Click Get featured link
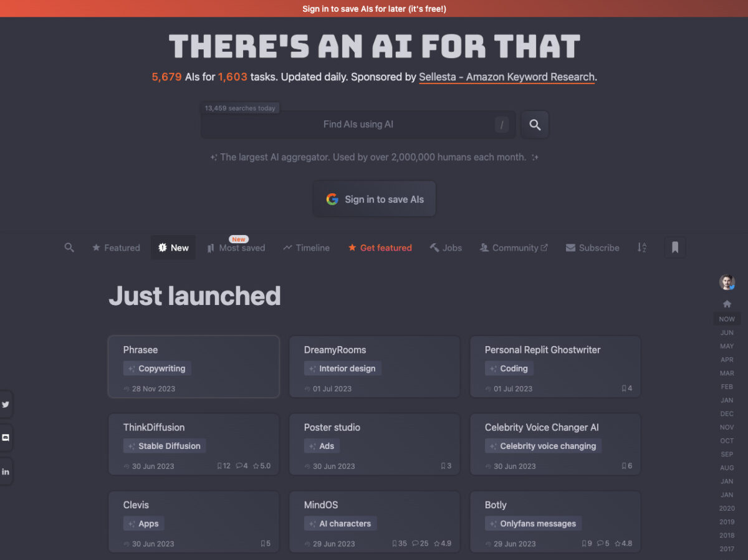This screenshot has width=748, height=560. (380, 248)
